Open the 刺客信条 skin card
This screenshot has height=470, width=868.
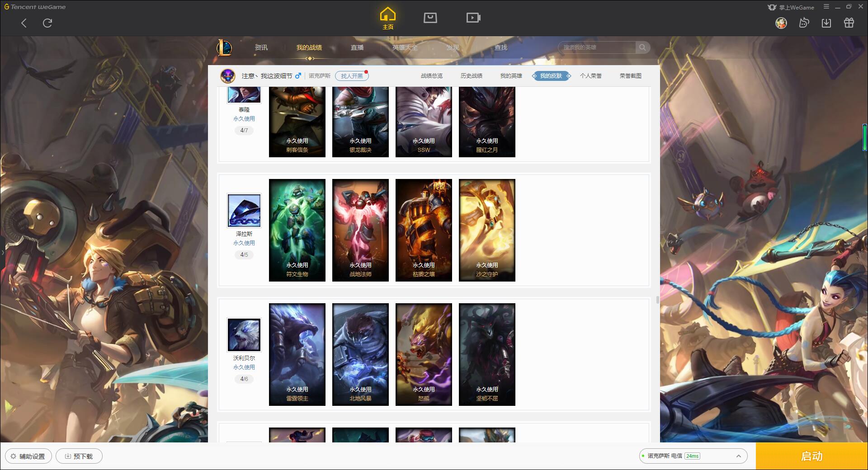click(x=297, y=122)
